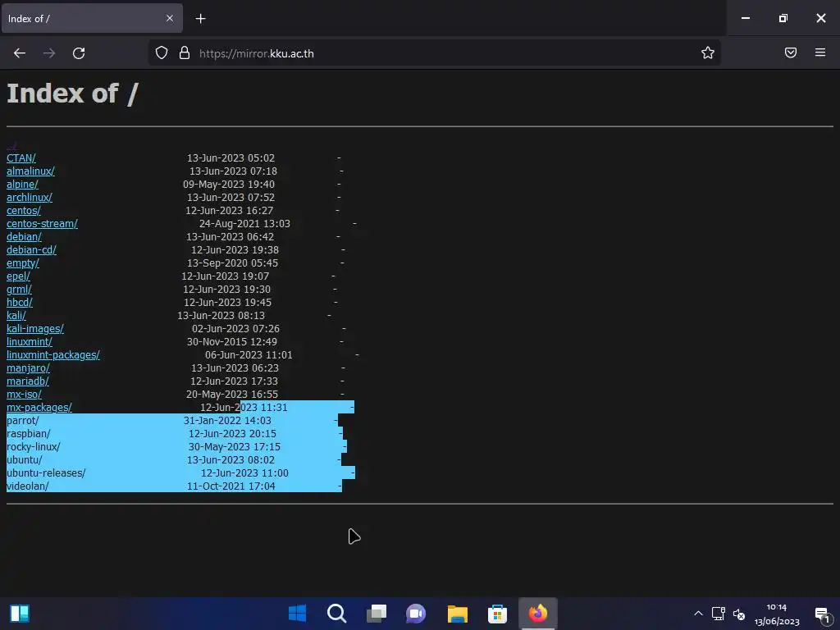Open the highlighted videolan/ directory link
The image size is (840, 630).
pos(28,486)
